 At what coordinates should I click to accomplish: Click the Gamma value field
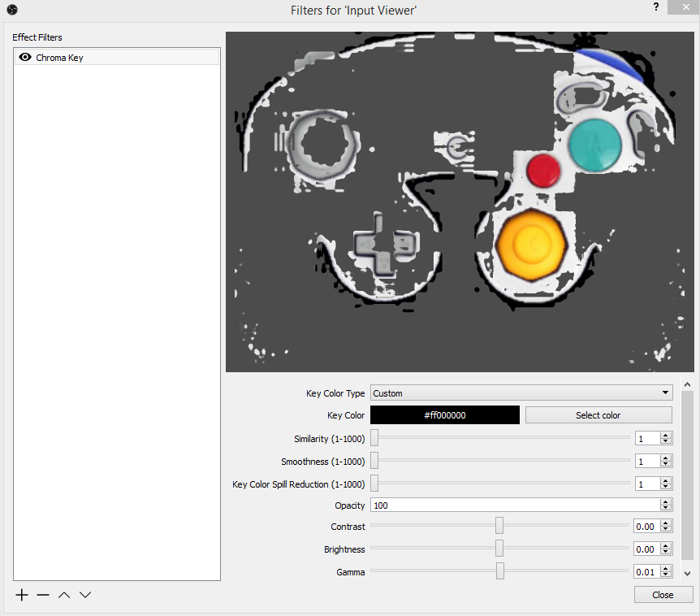click(646, 572)
